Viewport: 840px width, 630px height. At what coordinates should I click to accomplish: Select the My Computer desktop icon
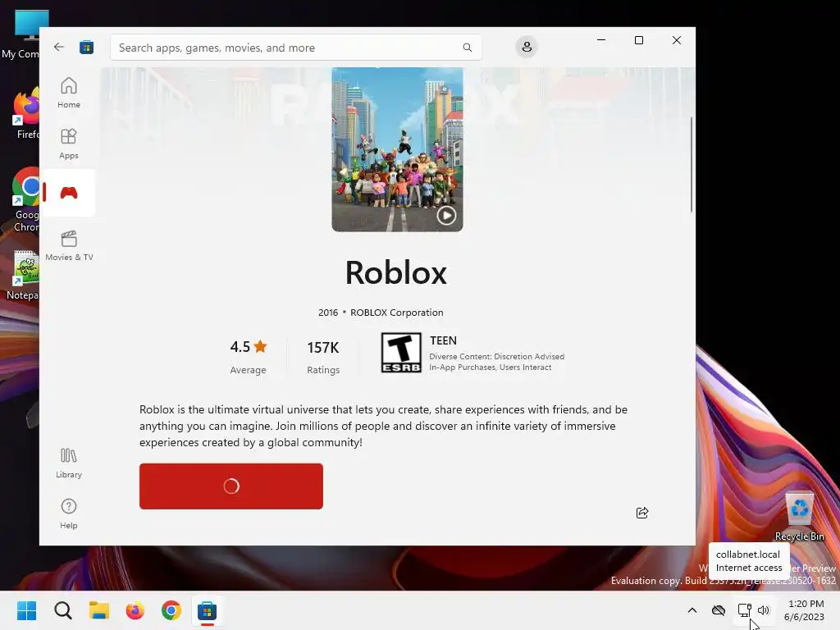point(21,34)
